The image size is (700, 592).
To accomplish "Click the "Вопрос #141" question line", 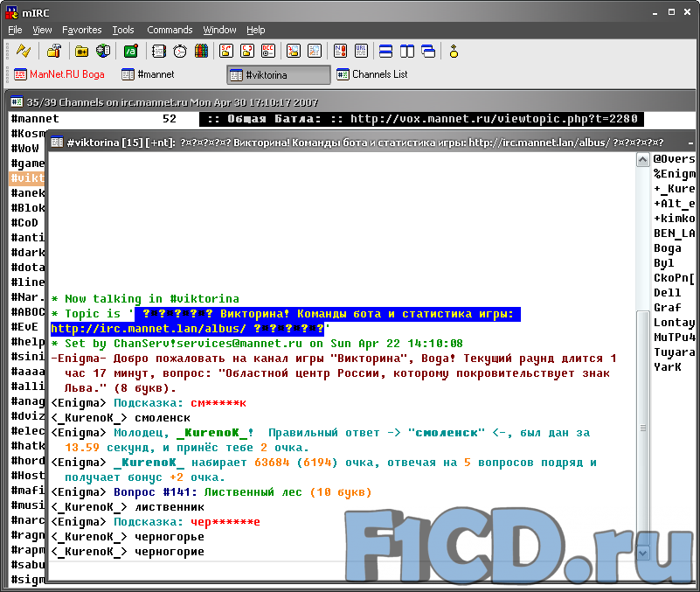I will click(211, 492).
